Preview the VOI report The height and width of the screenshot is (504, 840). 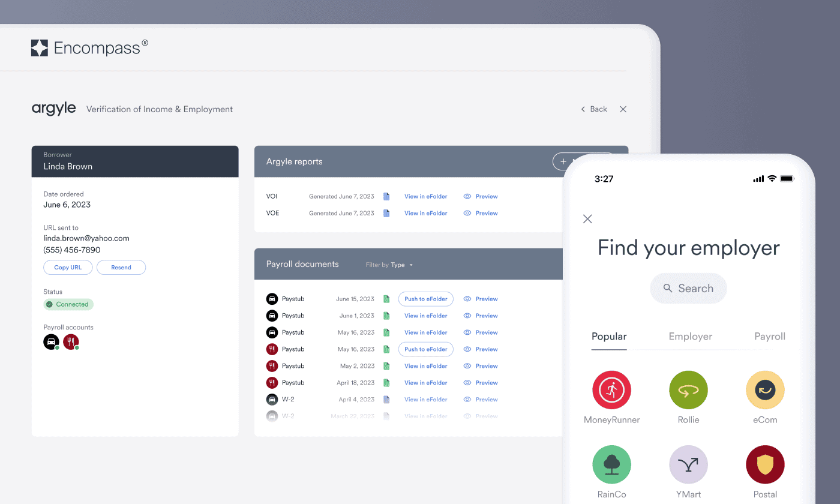tap(481, 196)
